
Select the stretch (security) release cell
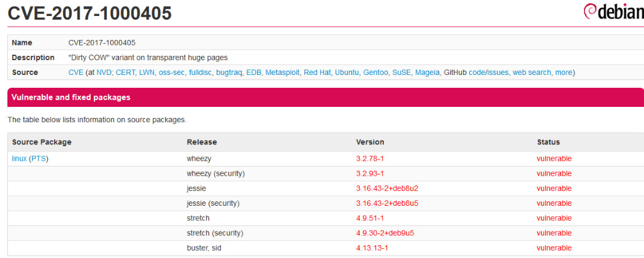coord(215,233)
